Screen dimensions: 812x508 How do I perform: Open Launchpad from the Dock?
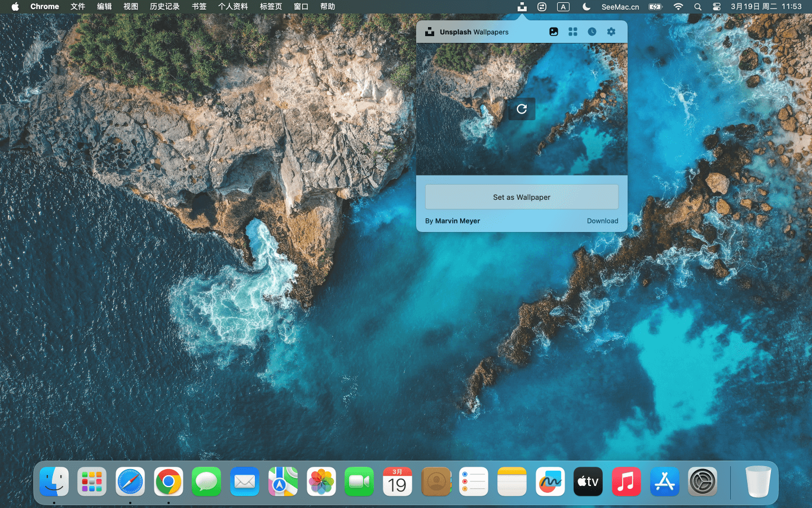point(92,481)
